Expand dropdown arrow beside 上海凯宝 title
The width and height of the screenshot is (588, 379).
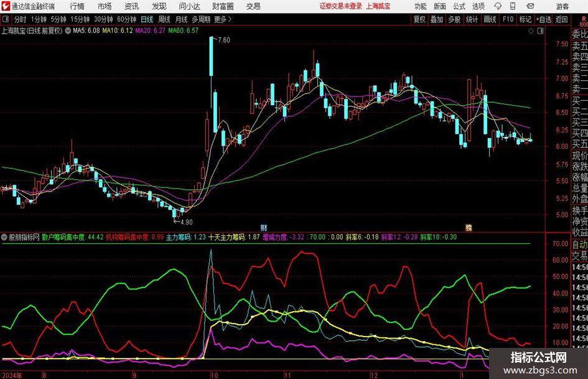click(x=68, y=30)
